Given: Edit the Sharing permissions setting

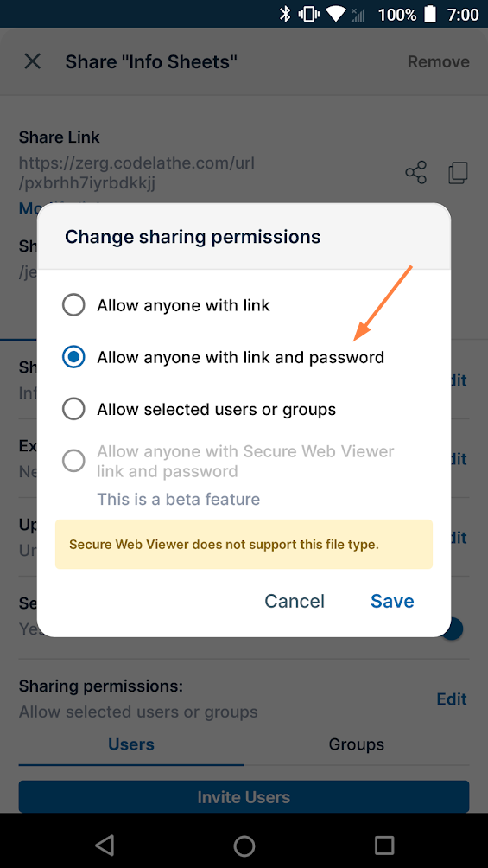Looking at the screenshot, I should (452, 699).
